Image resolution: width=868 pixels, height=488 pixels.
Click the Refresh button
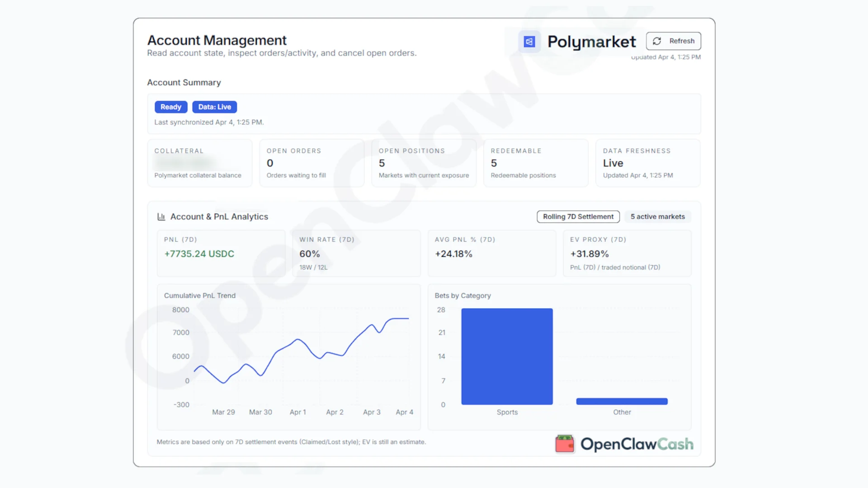click(x=673, y=41)
